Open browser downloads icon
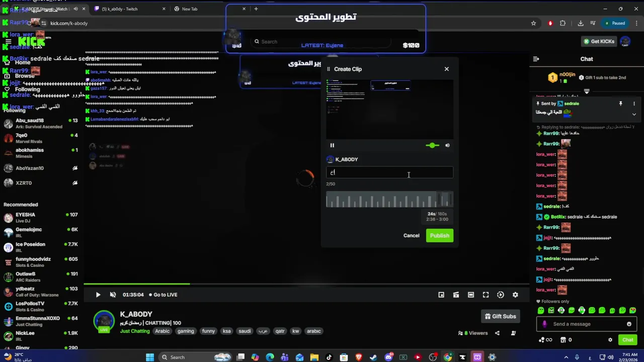 [581, 23]
